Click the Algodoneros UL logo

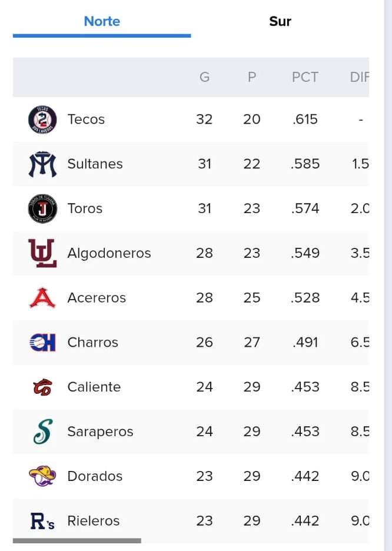coord(42,253)
